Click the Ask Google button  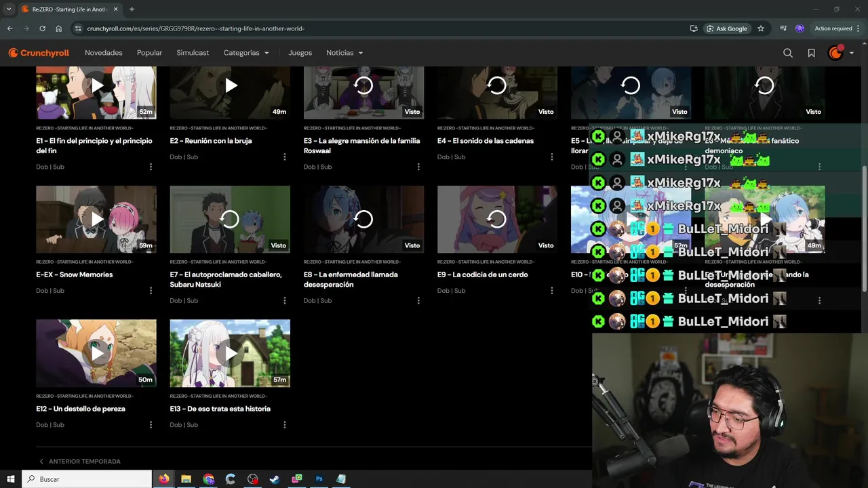[727, 28]
